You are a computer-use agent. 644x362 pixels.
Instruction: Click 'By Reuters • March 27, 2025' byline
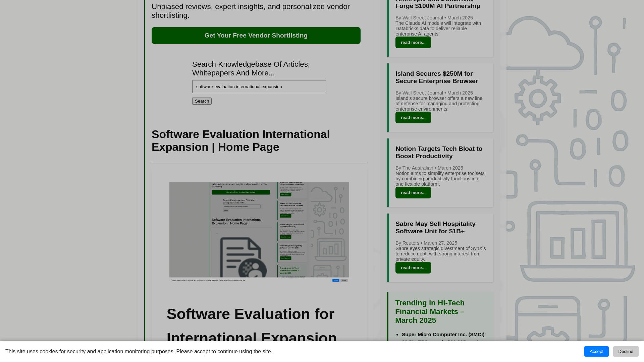(x=426, y=243)
